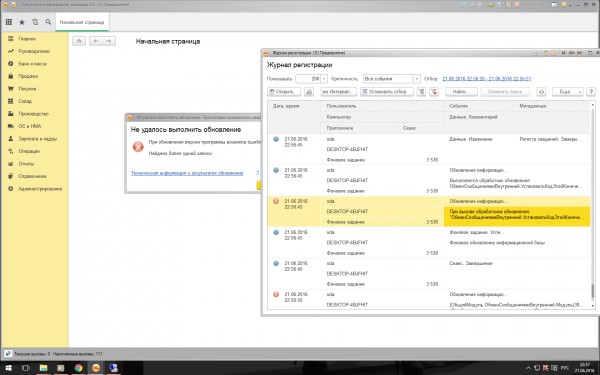Click Событие column header

pos(479,106)
